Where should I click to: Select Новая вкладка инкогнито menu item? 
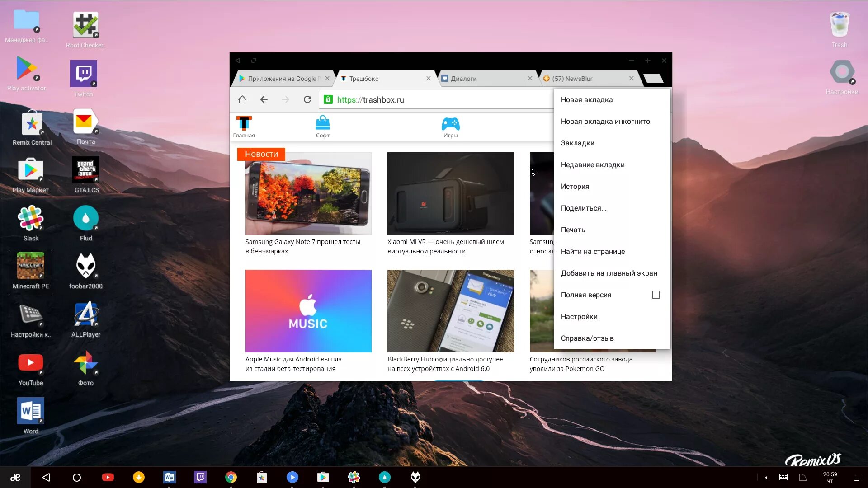click(x=605, y=121)
